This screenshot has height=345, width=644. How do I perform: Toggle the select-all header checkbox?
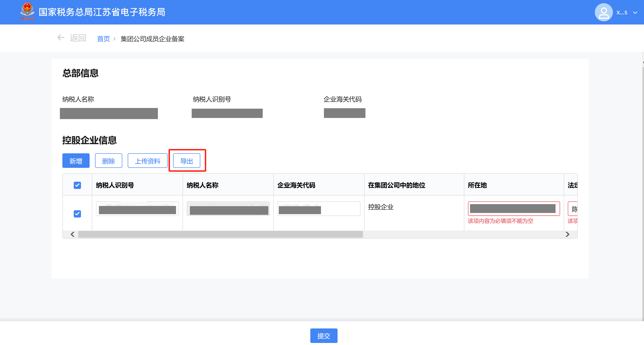coord(77,185)
